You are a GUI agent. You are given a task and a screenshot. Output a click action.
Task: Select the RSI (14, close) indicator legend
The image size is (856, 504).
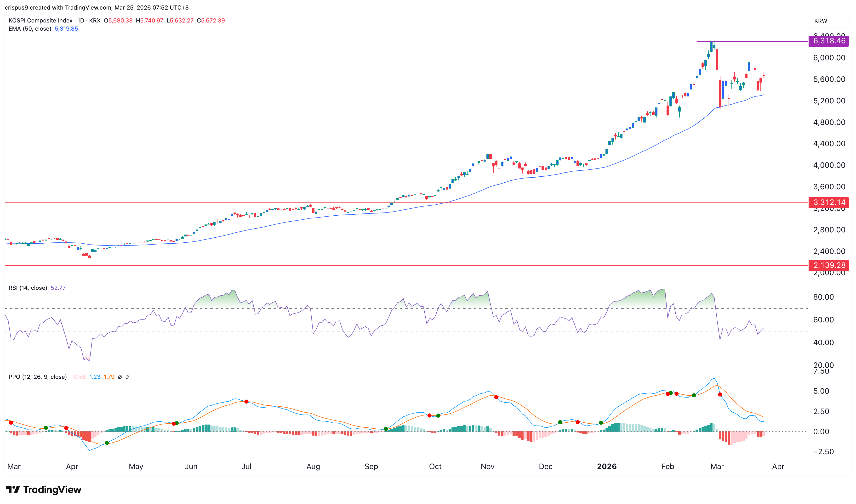28,288
